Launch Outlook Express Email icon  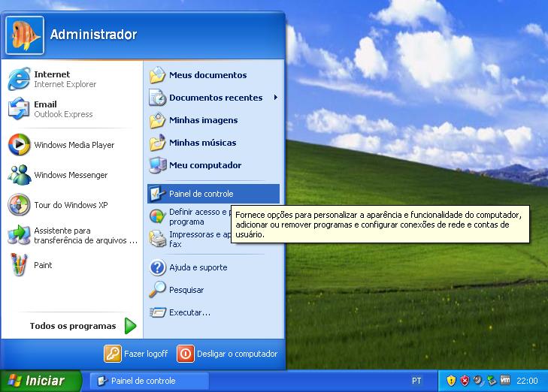click(x=20, y=110)
